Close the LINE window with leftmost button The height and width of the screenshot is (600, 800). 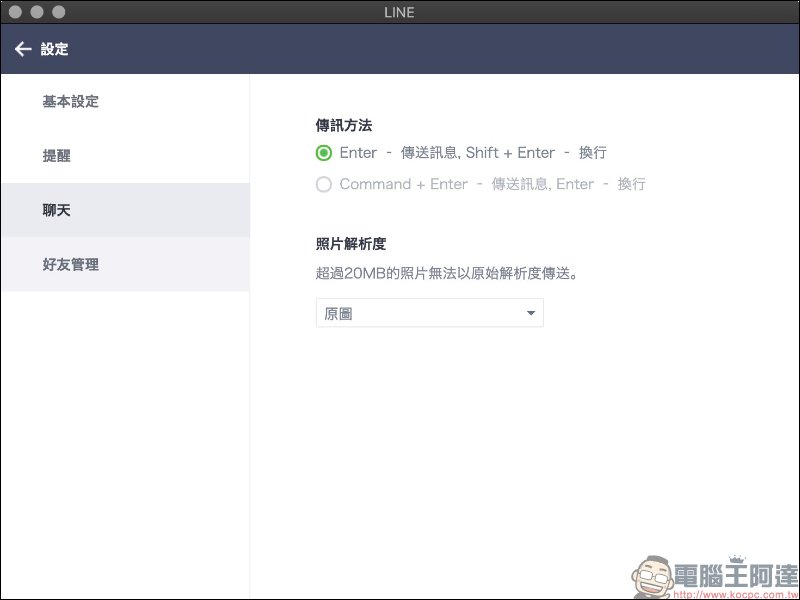click(x=15, y=12)
